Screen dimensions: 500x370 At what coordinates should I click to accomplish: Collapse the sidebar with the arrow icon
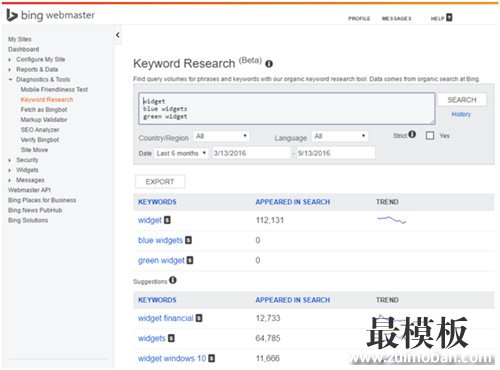(118, 35)
